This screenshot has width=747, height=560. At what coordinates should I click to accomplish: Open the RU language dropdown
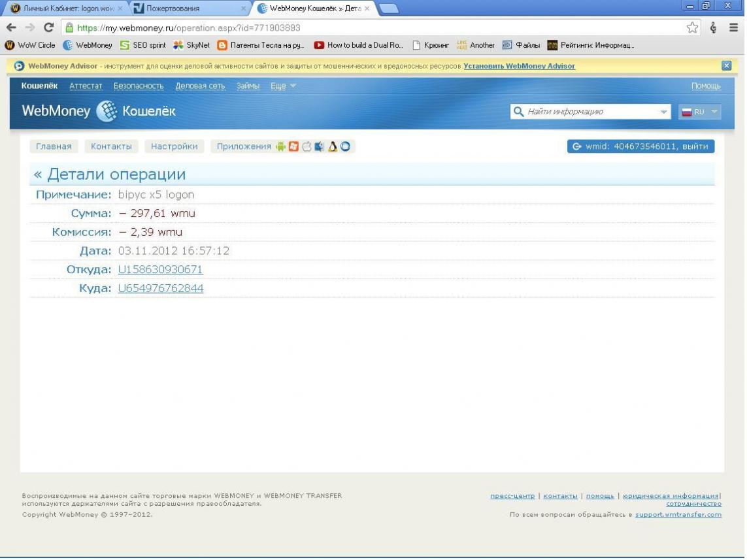(699, 112)
